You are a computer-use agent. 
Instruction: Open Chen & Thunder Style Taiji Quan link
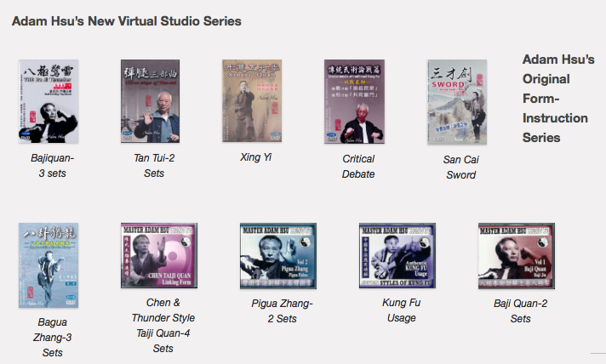[x=163, y=326]
